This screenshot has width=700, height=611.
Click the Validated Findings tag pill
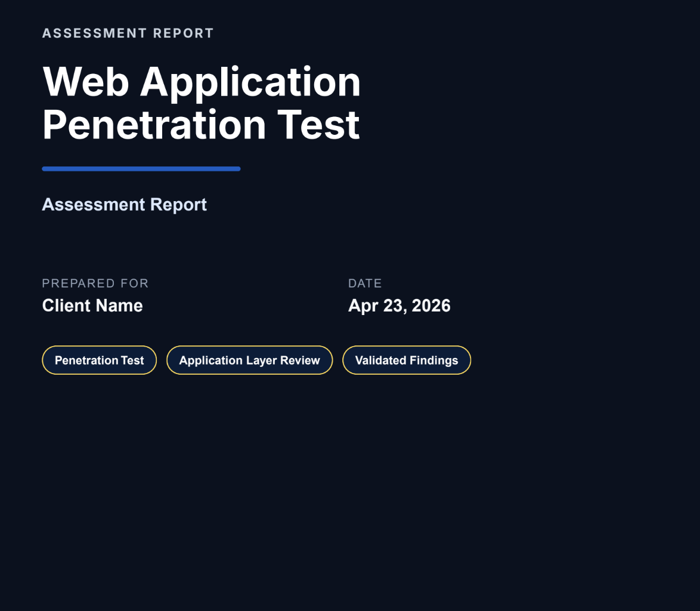tap(407, 360)
